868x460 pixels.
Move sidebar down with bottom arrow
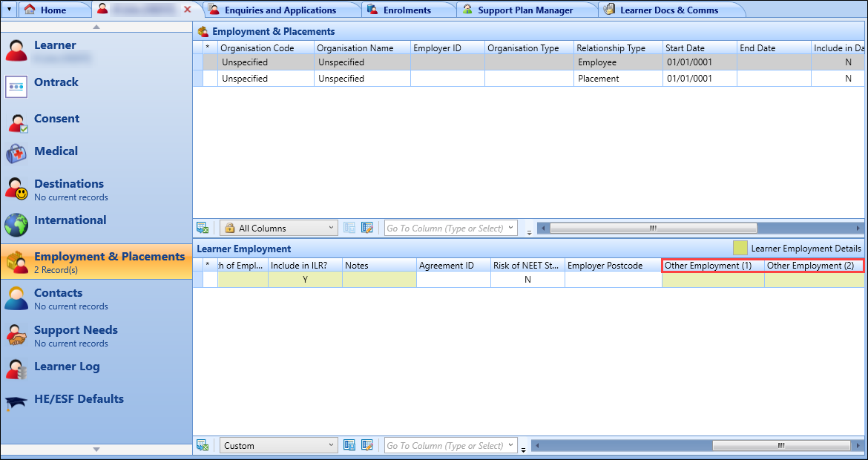[96, 449]
